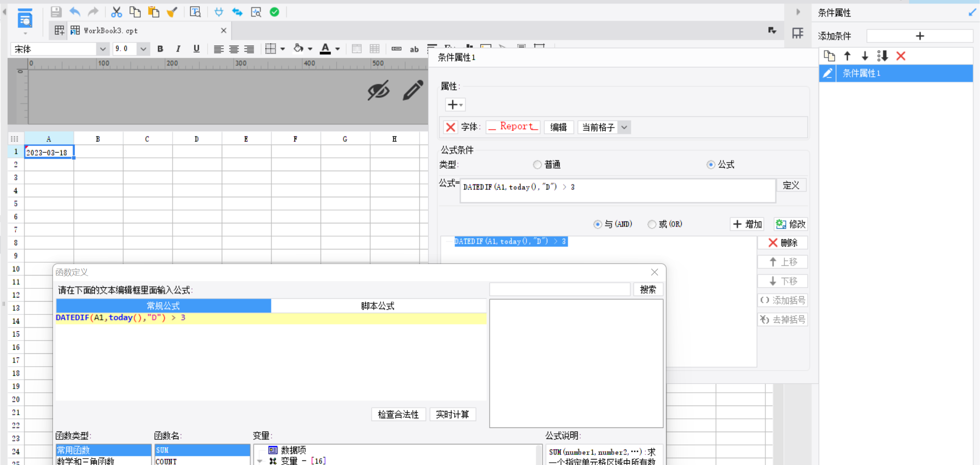The width and height of the screenshot is (980, 465).
Task: Click the blue plug connection icon
Action: [x=219, y=12]
